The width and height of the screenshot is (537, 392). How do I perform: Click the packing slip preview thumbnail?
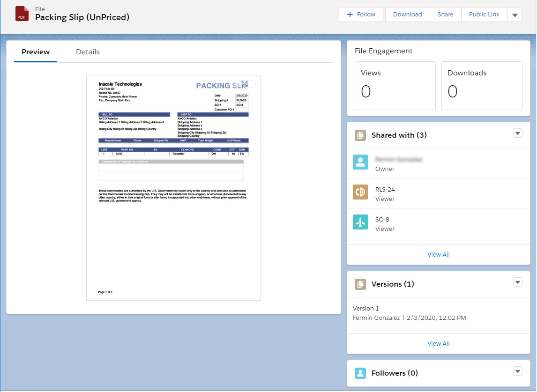pos(173,187)
